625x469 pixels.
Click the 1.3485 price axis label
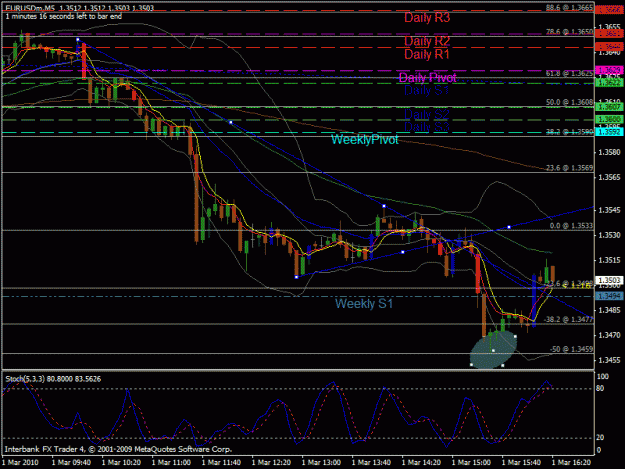pyautogui.click(x=610, y=310)
